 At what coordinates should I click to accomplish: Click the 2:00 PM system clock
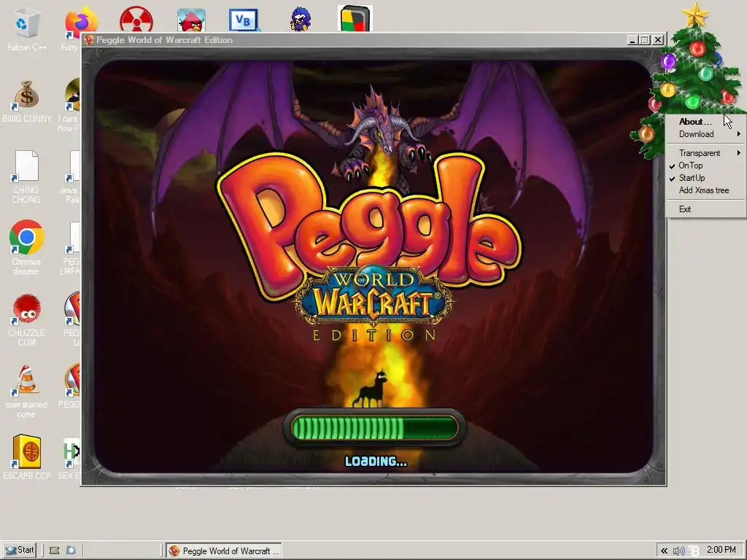(721, 550)
